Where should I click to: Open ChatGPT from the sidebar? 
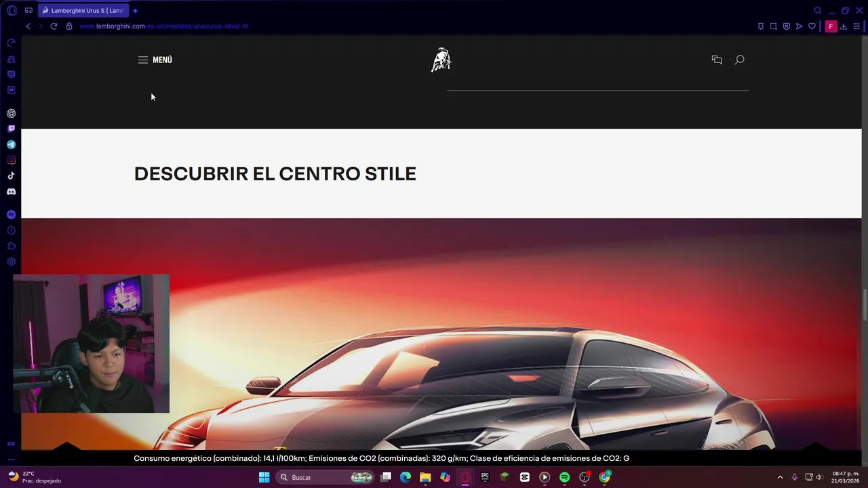coord(12,113)
